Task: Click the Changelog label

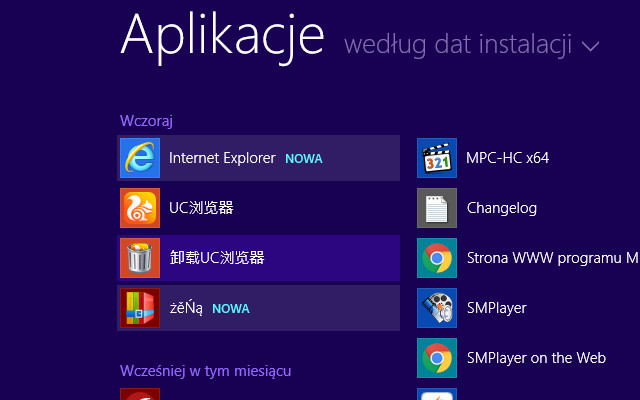Action: (502, 208)
